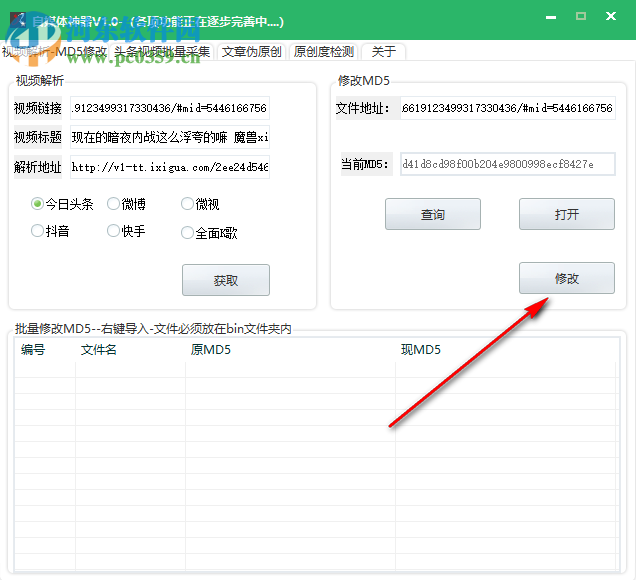Click the 现MD5 column header
The image size is (636, 580).
click(x=507, y=350)
